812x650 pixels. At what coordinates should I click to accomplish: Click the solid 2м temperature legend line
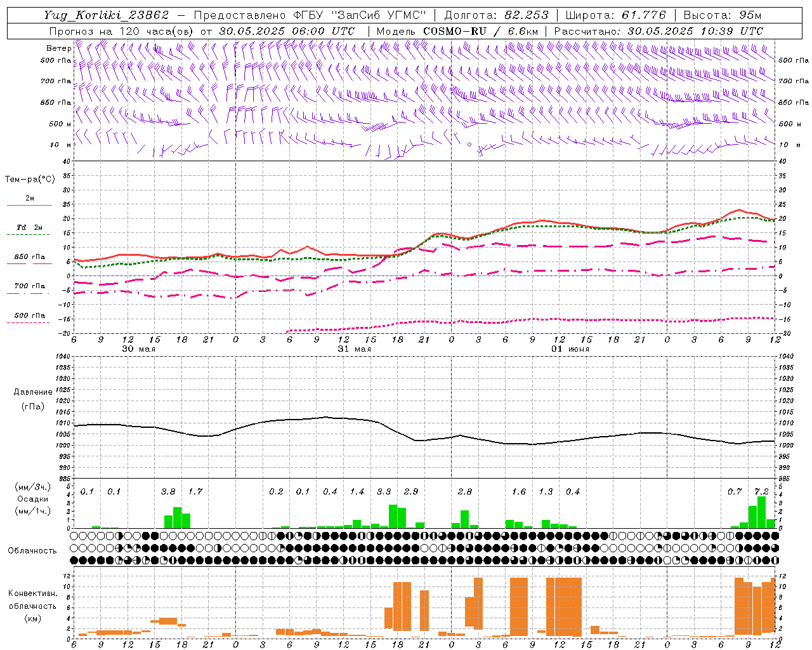[29, 206]
